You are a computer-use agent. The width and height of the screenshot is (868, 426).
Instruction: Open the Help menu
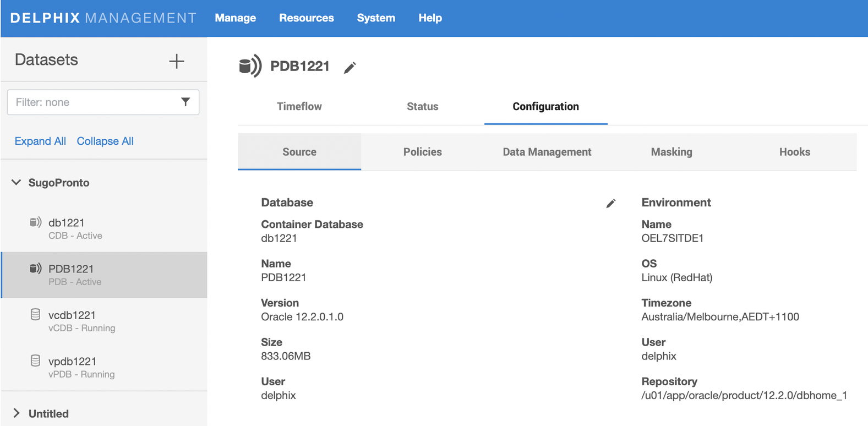(x=430, y=18)
